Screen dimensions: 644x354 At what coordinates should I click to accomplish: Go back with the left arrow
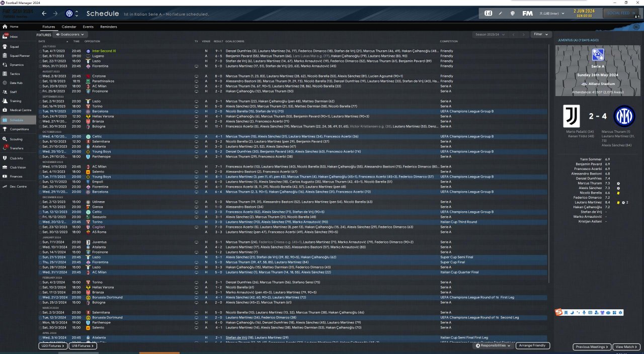[x=44, y=14]
